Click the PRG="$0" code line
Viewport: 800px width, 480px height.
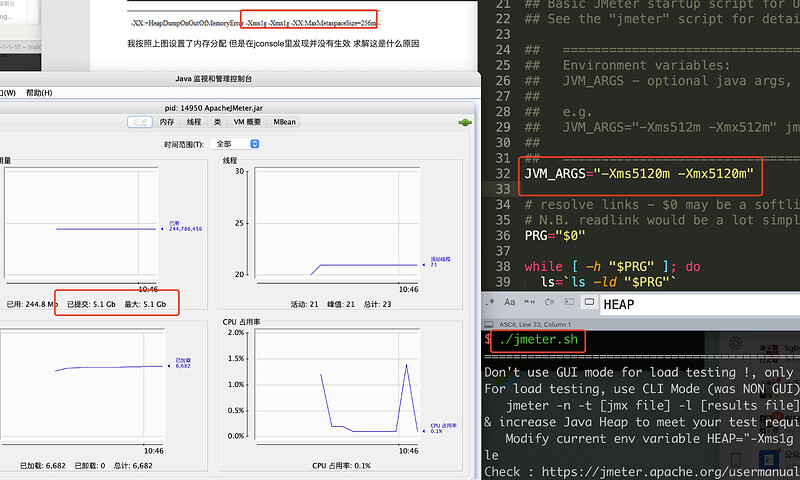point(555,236)
